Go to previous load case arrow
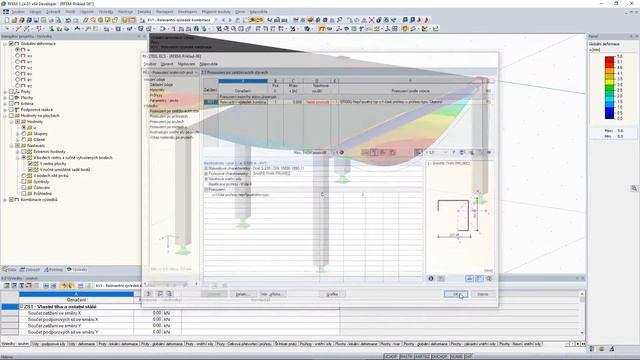 click(223, 20)
